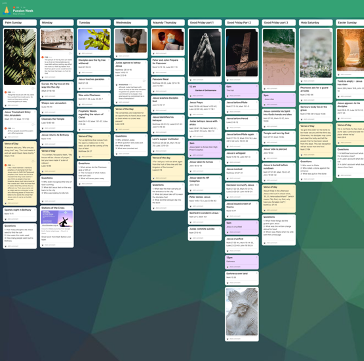Open the Peter denies Jesus card
Image resolution: width=364 pixels, height=361 pixels.
pos(205,201)
